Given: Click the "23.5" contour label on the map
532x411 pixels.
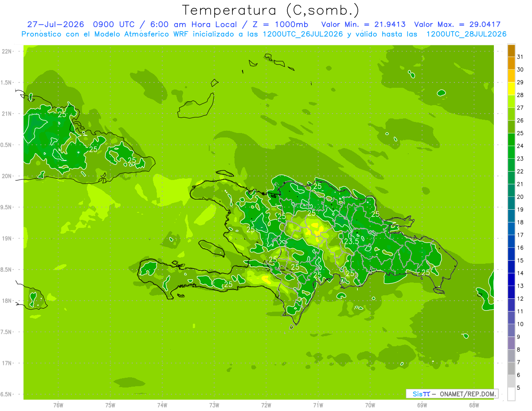Looking at the screenshot, I should pyautogui.click(x=352, y=241).
